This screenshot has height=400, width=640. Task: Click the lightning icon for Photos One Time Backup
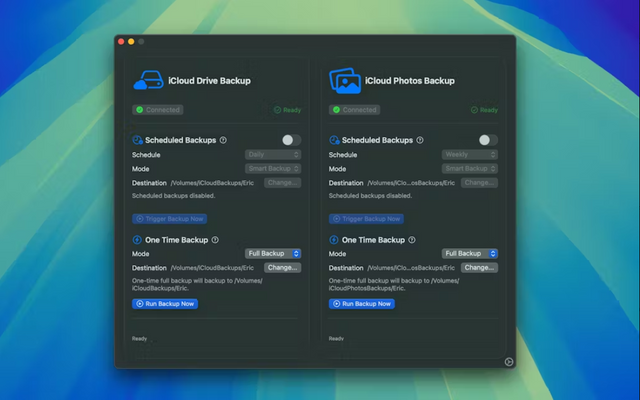pyautogui.click(x=334, y=240)
